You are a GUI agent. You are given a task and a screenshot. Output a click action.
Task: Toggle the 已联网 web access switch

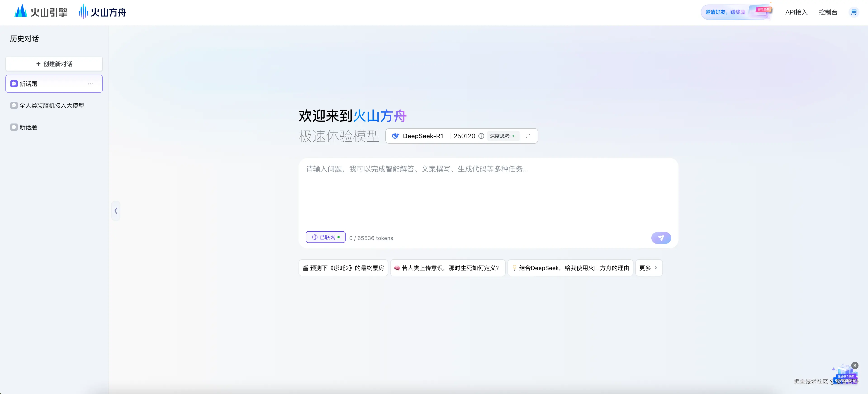point(325,237)
